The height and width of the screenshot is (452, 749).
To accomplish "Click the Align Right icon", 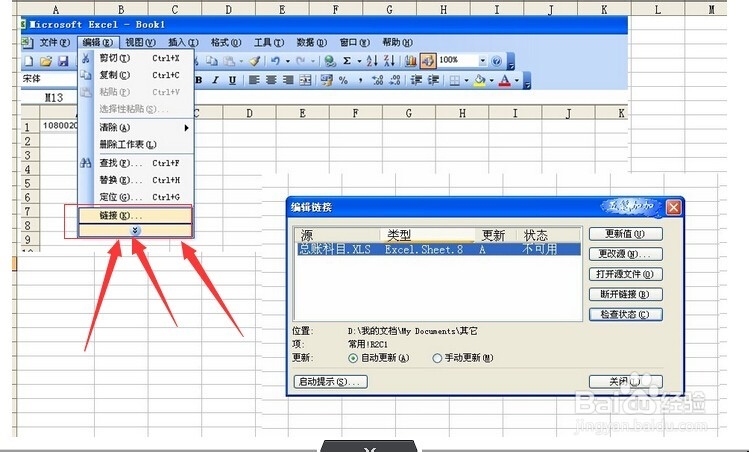I will pos(288,80).
